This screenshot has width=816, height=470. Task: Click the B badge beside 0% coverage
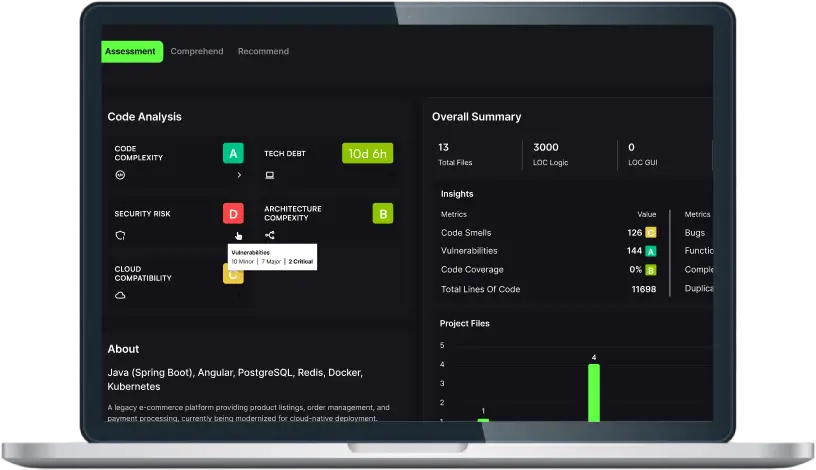651,270
